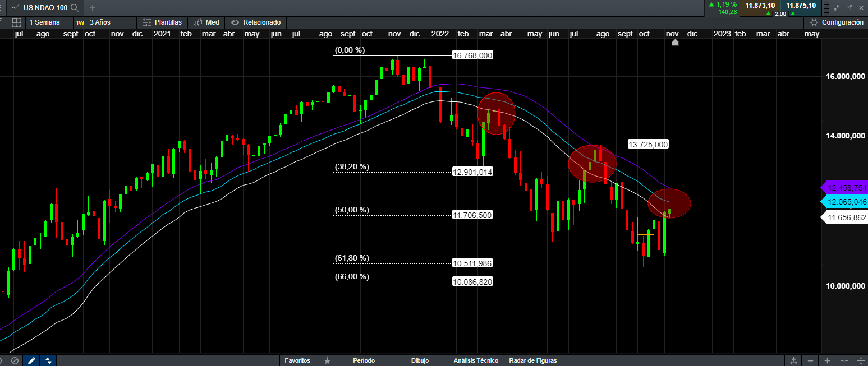The height and width of the screenshot is (366, 868).
Task: Open the Análisis Técnico tab
Action: pos(476,360)
